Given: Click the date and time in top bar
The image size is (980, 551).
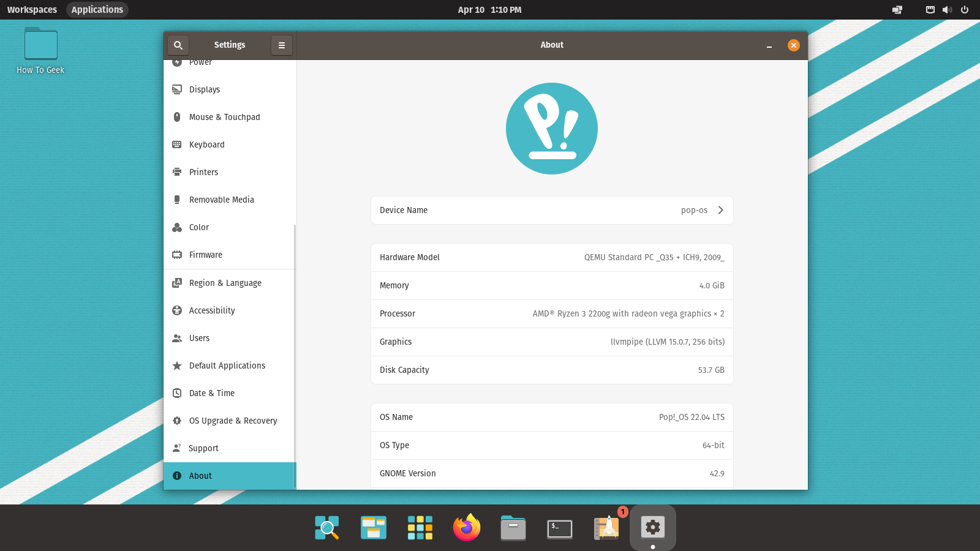Looking at the screenshot, I should (490, 10).
